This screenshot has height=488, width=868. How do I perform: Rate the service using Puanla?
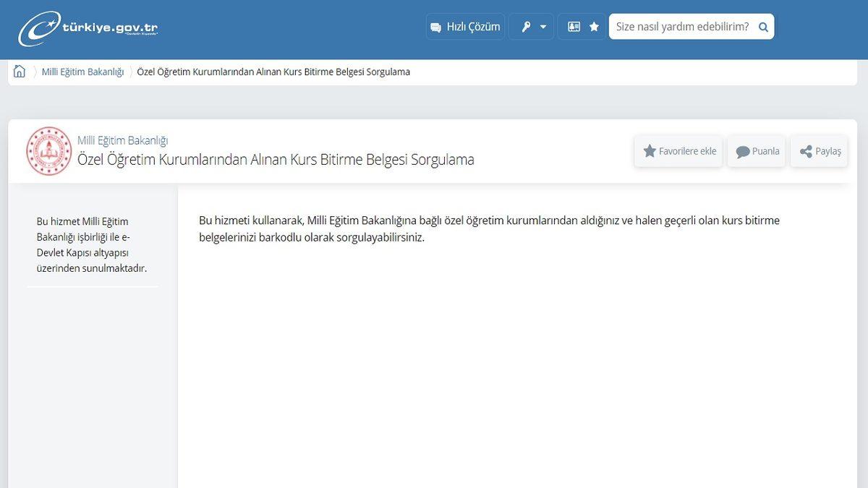(757, 151)
